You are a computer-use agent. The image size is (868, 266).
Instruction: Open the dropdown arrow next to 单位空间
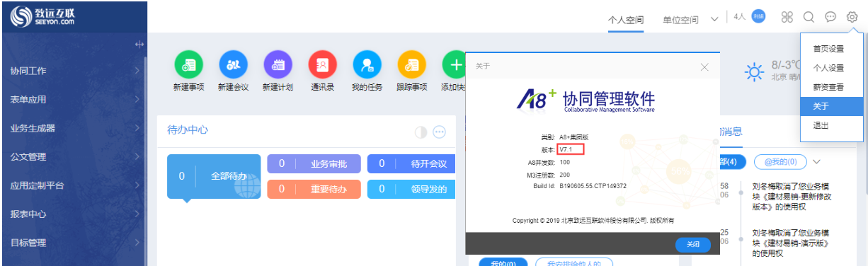coord(714,19)
